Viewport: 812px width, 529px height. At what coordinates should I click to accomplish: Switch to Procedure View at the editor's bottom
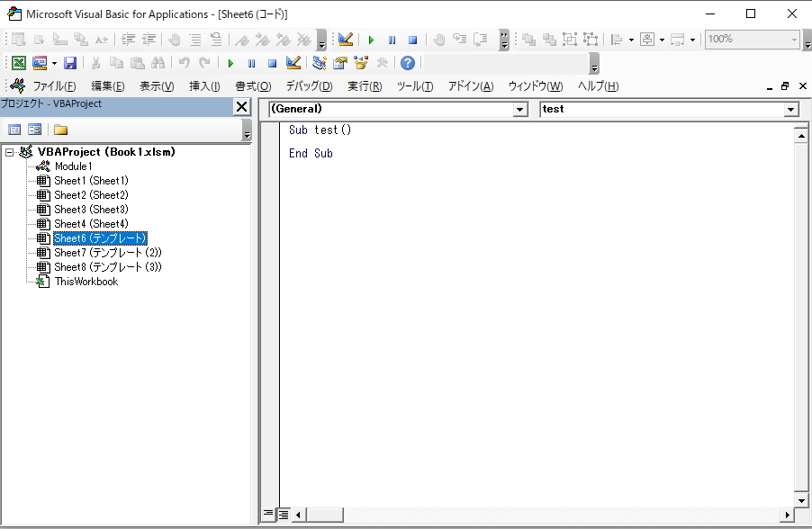click(268, 514)
